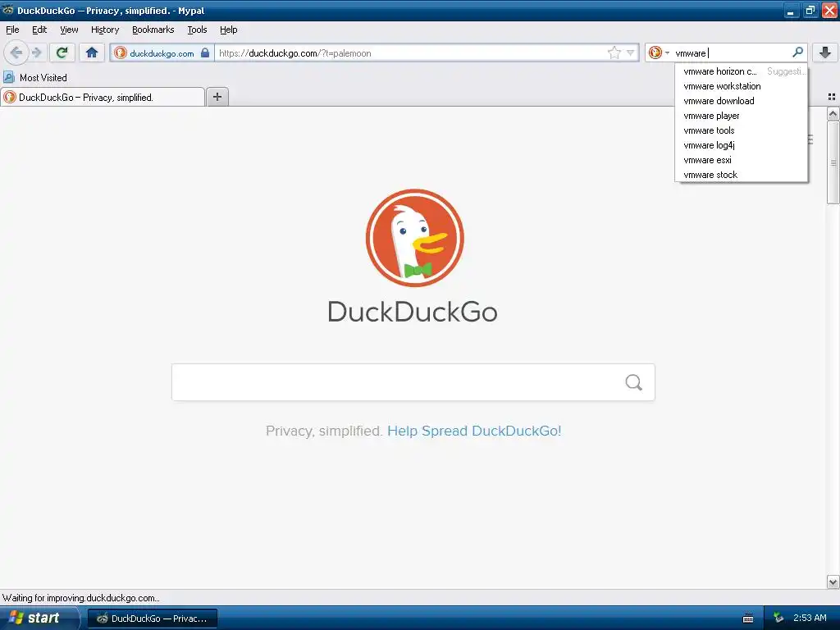Choose suggestion 'vmware player'

(741, 116)
